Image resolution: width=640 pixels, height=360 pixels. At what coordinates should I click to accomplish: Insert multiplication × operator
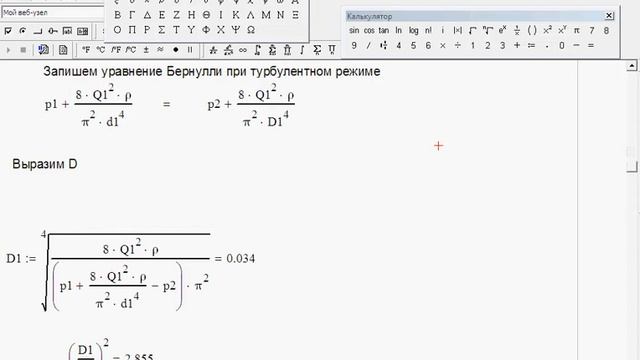pyautogui.click(x=442, y=45)
